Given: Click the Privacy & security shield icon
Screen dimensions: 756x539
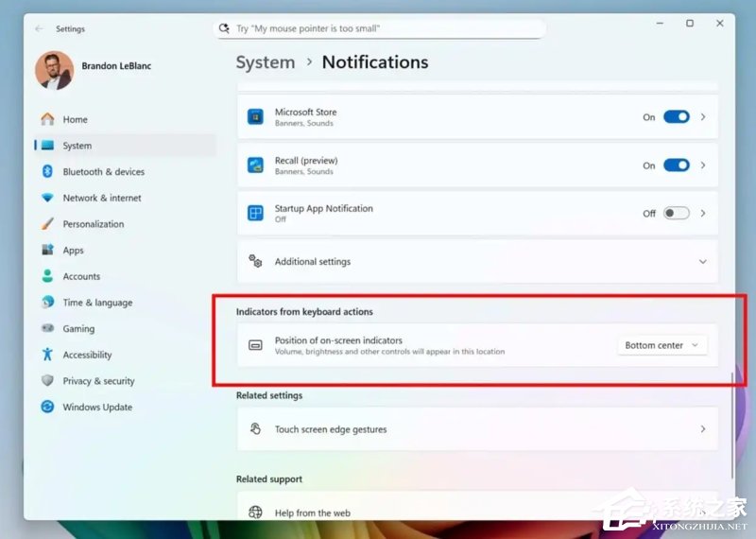Looking at the screenshot, I should tap(47, 380).
